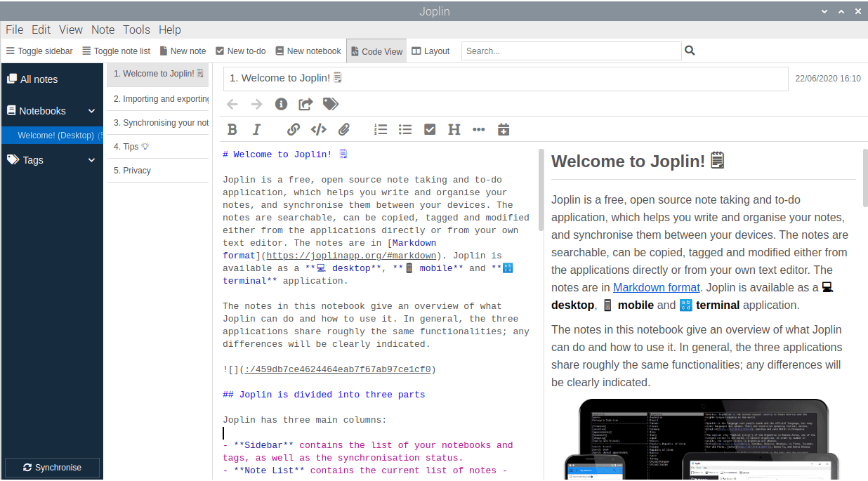Insert date time with calendar icon

504,129
